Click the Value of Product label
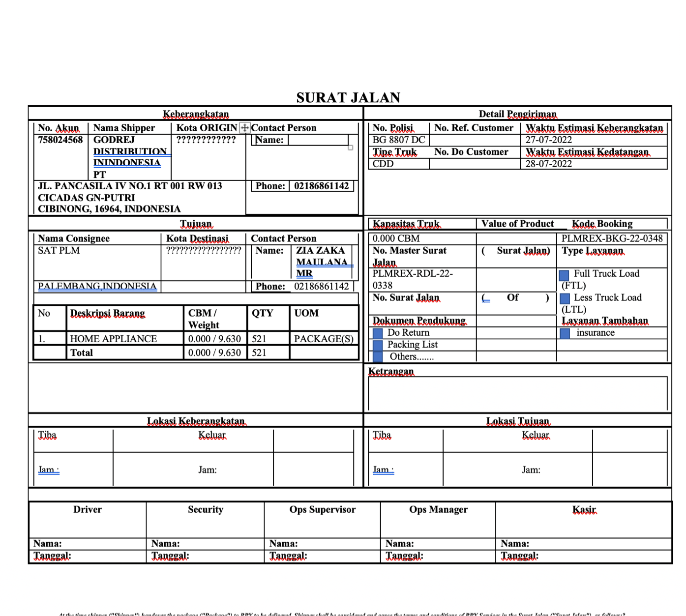 (x=517, y=224)
